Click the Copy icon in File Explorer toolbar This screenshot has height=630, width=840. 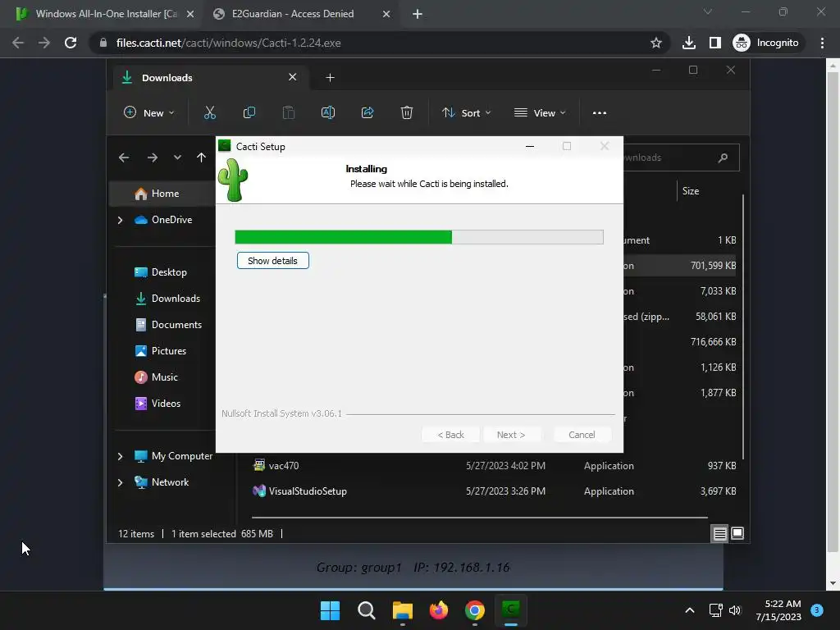coord(249,112)
